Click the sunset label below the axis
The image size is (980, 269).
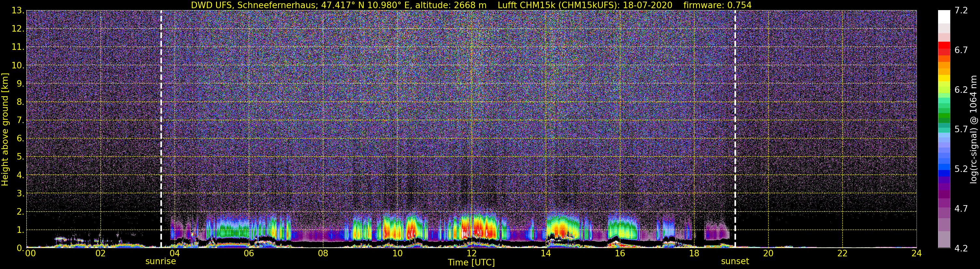click(735, 262)
